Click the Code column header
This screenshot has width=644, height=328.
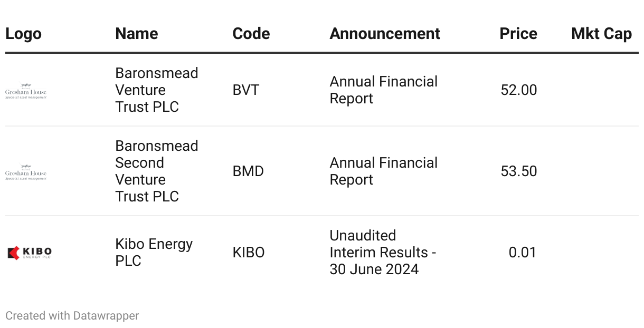(251, 34)
